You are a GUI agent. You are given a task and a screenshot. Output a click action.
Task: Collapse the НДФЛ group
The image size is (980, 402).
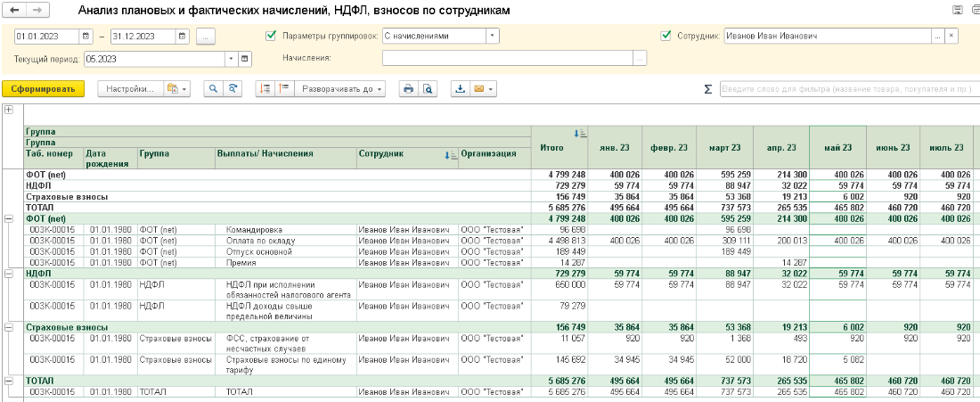click(x=9, y=274)
